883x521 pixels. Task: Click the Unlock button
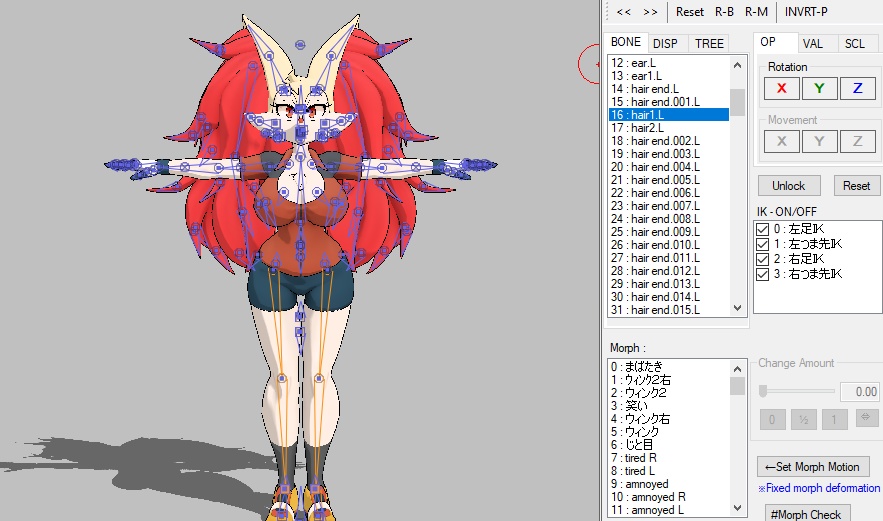click(x=789, y=185)
